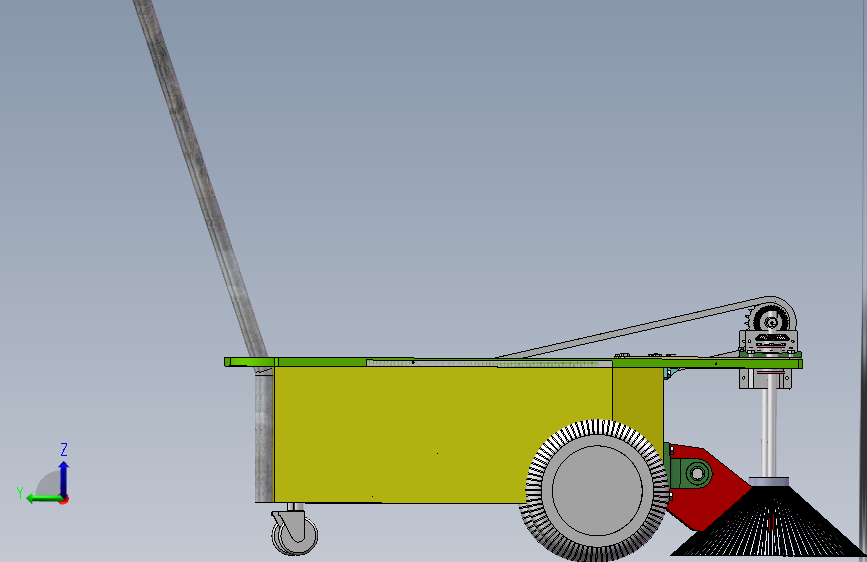
Task: Select the black conical side brush
Action: (x=769, y=520)
